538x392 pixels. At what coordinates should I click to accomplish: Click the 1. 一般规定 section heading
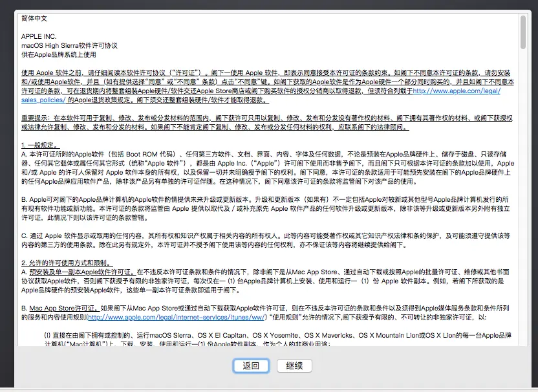[41, 145]
